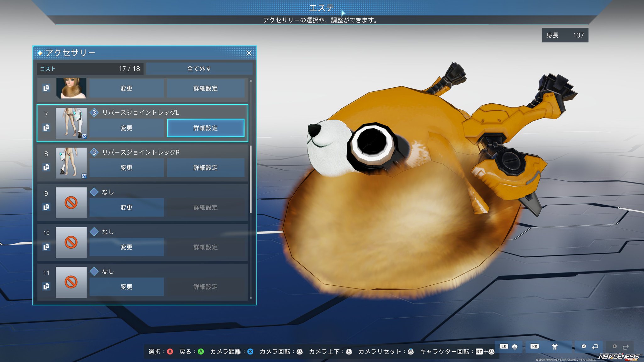Click the 身長 137 height readout
Viewport: 644px width, 362px height.
coord(565,35)
